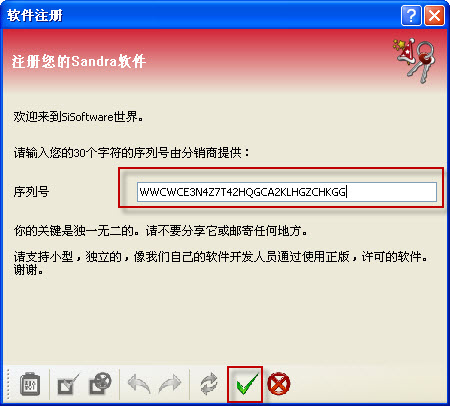Select the 软件注册 title bar
Image resolution: width=450 pixels, height=406 pixels.
point(200,15)
